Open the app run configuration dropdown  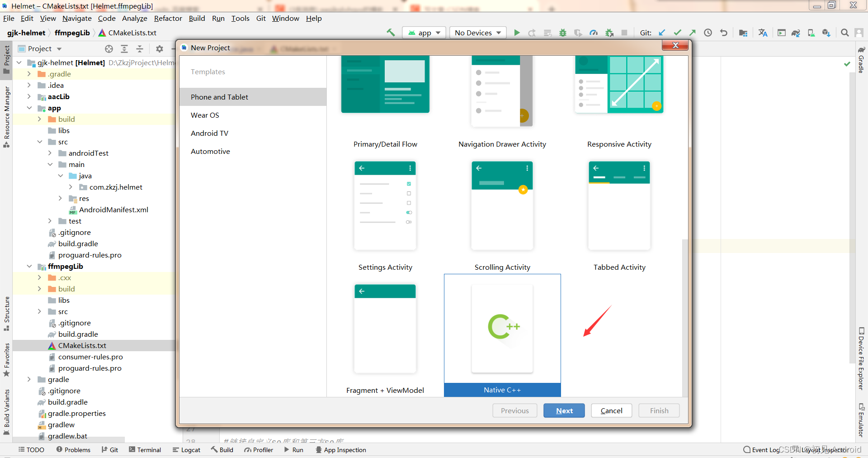coord(424,33)
